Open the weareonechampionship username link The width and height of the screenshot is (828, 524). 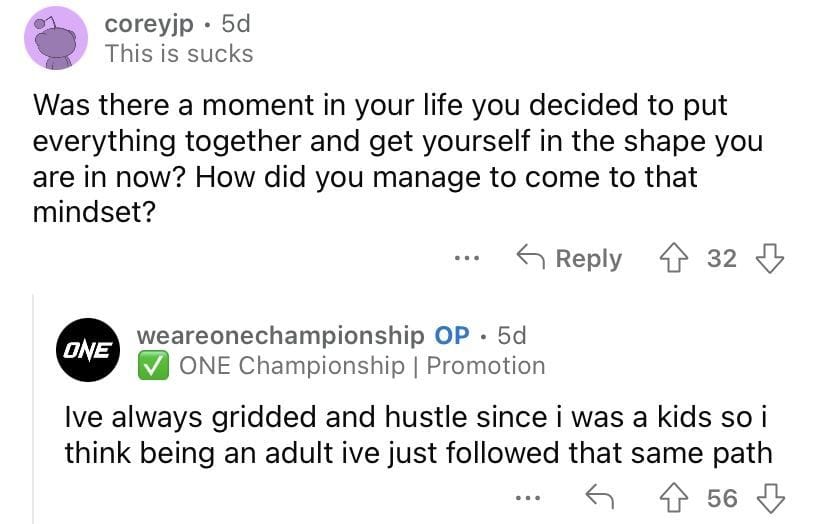[x=279, y=334]
